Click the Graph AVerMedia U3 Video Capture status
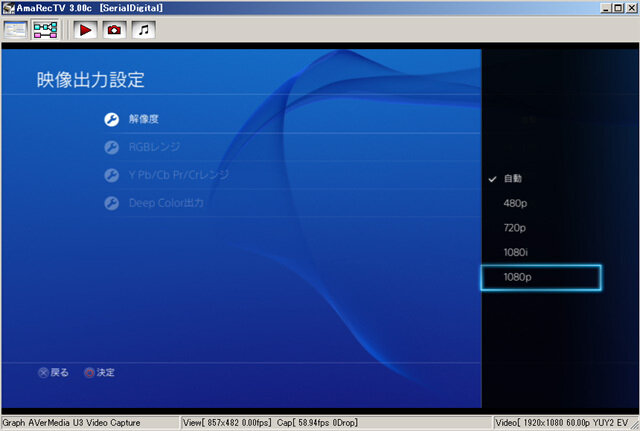Image resolution: width=640 pixels, height=431 pixels. click(x=71, y=423)
